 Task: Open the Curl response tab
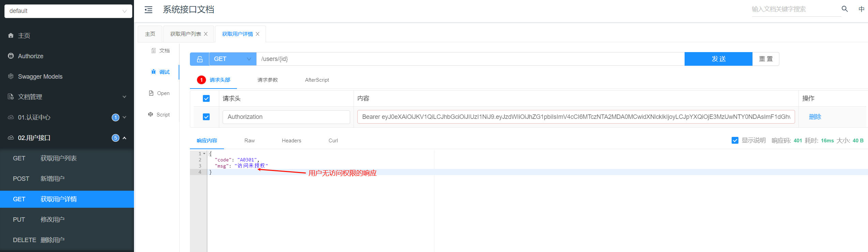tap(333, 140)
